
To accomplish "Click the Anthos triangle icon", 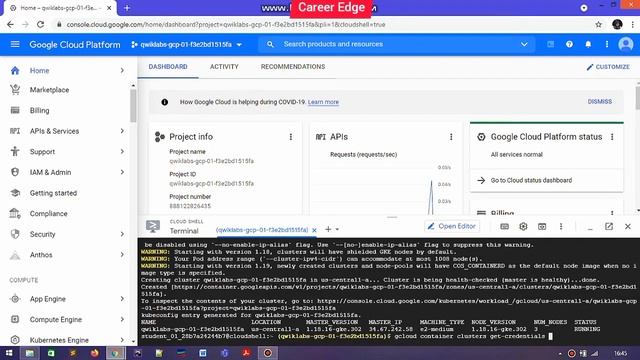I will (x=15, y=255).
